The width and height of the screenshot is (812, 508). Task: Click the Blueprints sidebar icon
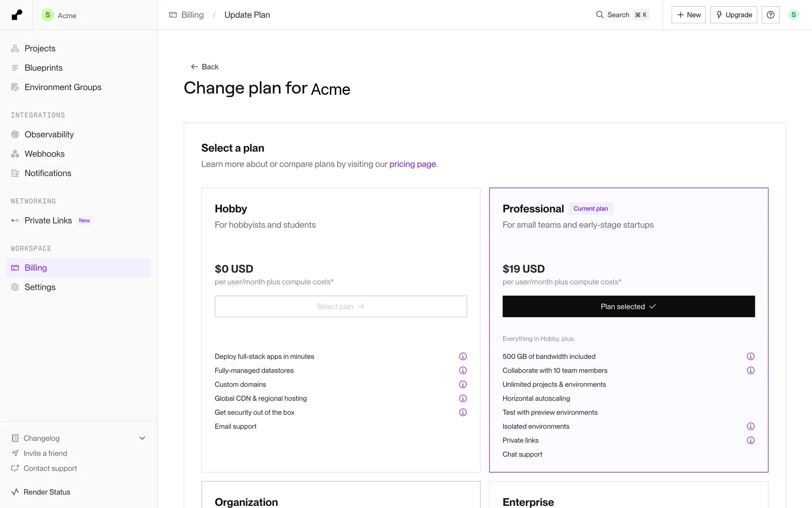15,68
